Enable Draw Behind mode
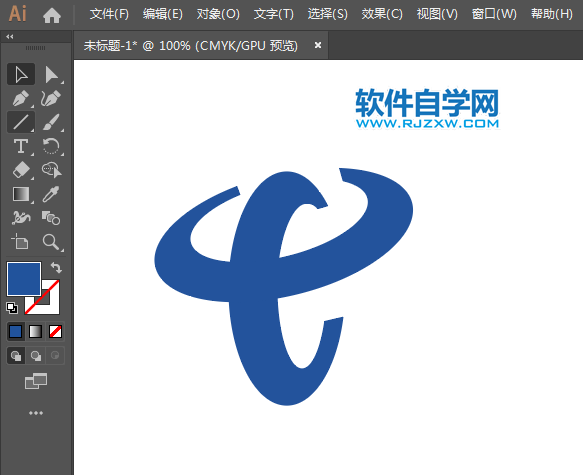 [x=36, y=356]
